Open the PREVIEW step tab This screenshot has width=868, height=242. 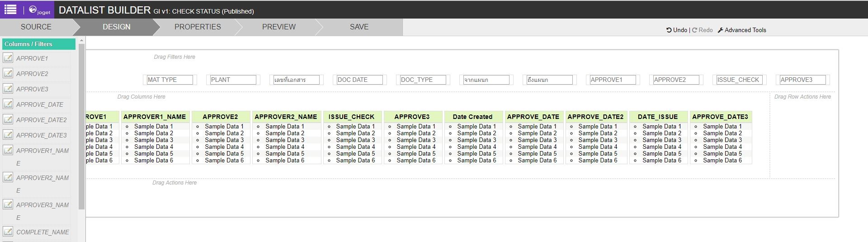coord(278,27)
